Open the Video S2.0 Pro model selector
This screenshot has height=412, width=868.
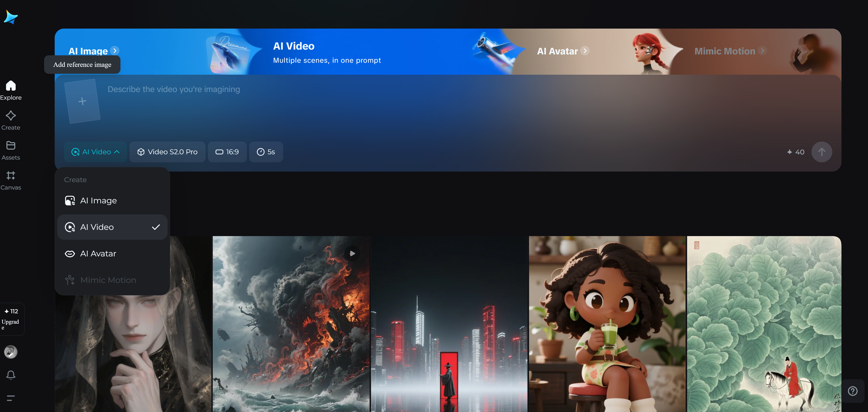tap(168, 152)
